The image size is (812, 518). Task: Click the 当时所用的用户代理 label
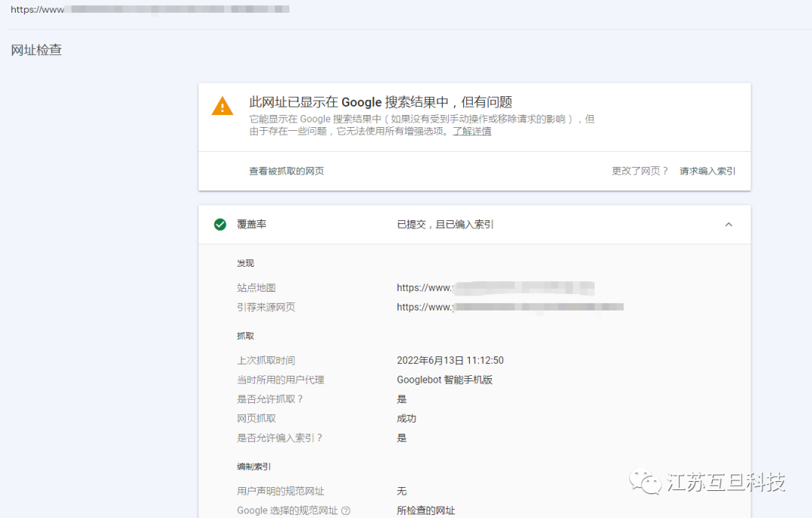(x=280, y=380)
